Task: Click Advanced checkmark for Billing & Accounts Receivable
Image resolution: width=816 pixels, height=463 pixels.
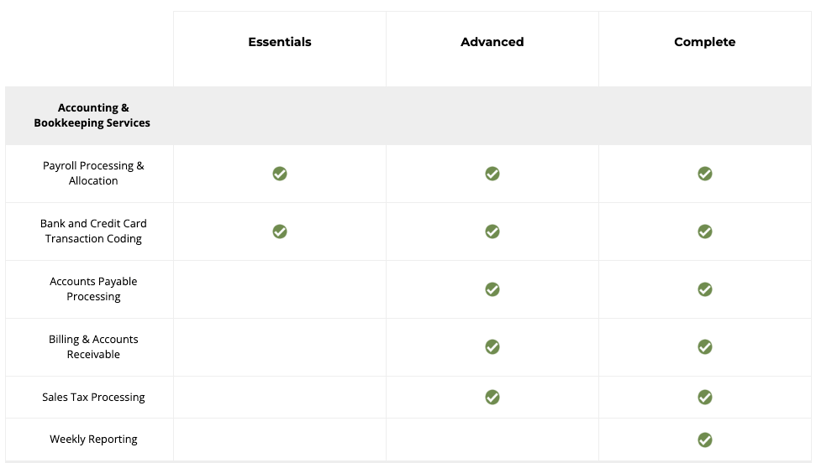Action: [492, 347]
